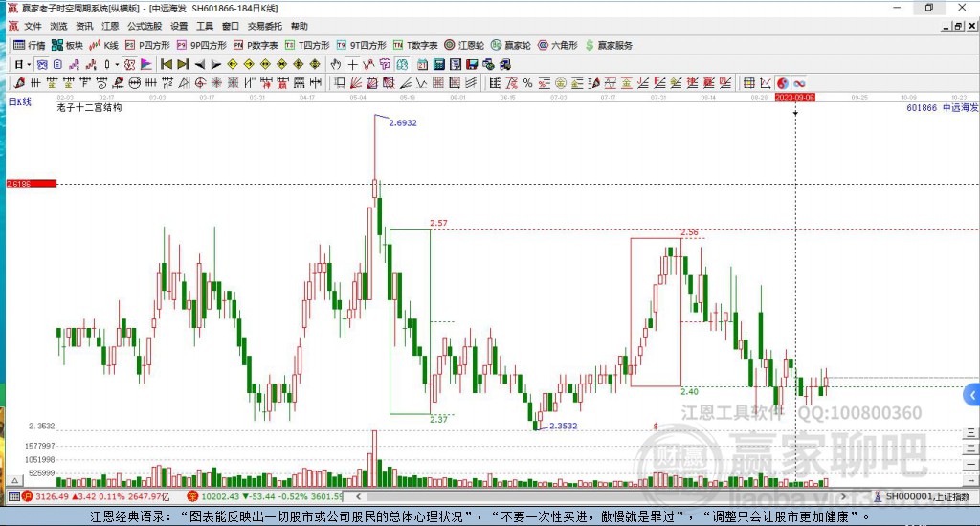Click the red 2.6186 price level tag
980x526 pixels.
coord(32,184)
